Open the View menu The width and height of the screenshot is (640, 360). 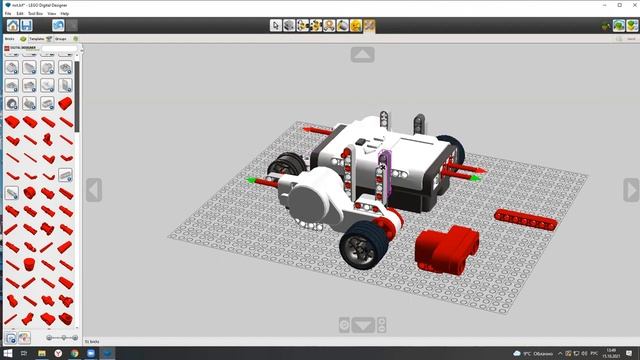51,13
